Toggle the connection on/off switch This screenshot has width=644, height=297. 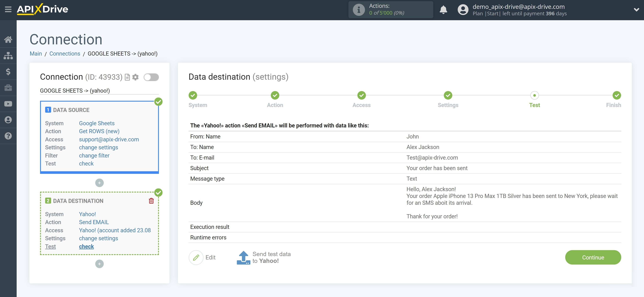coord(151,77)
